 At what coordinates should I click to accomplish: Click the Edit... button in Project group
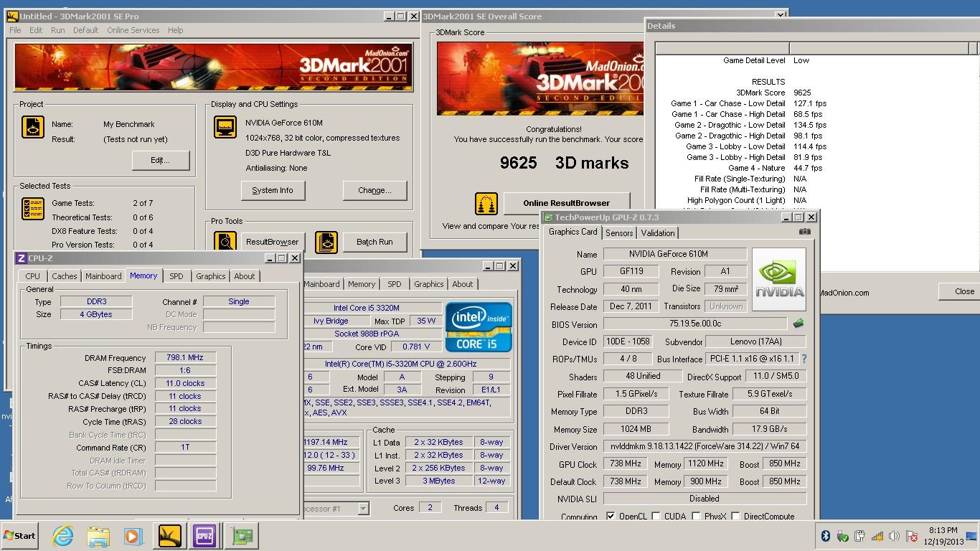tap(161, 160)
